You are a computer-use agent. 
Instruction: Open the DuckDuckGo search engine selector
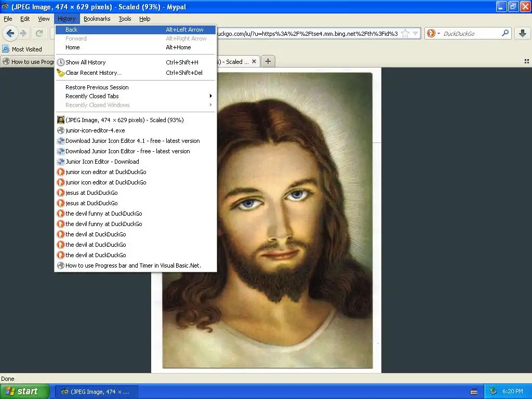pos(434,33)
